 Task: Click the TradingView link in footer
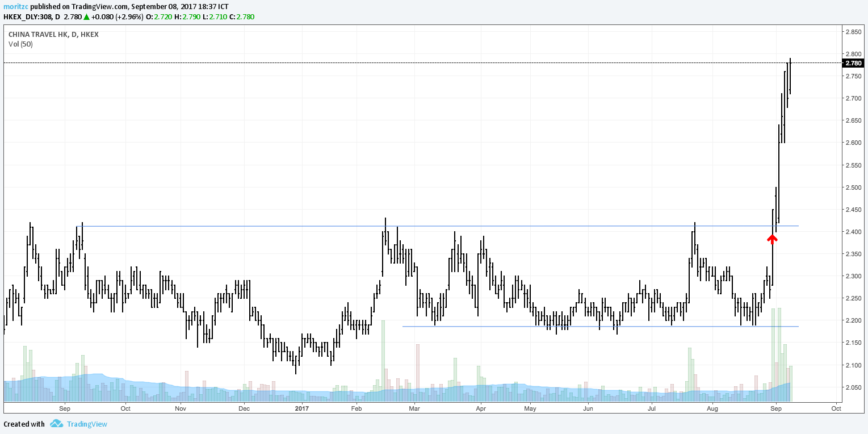87,424
